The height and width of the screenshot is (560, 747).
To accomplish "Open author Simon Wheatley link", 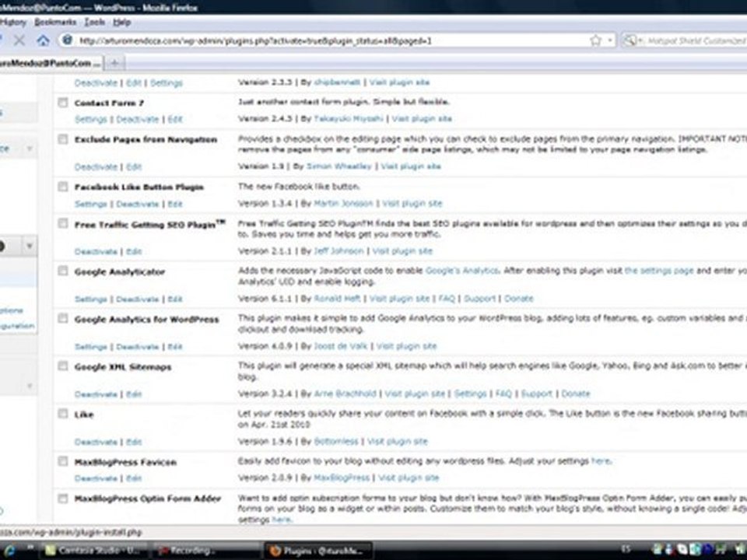I will click(x=338, y=166).
